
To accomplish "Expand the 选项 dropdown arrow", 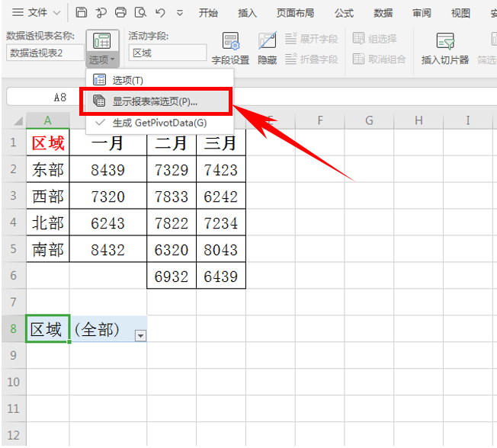I will (x=113, y=59).
